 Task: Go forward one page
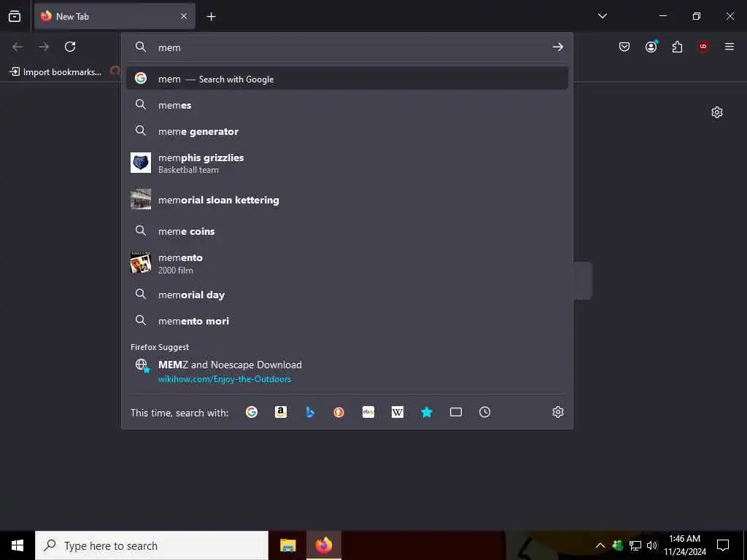pyautogui.click(x=44, y=47)
